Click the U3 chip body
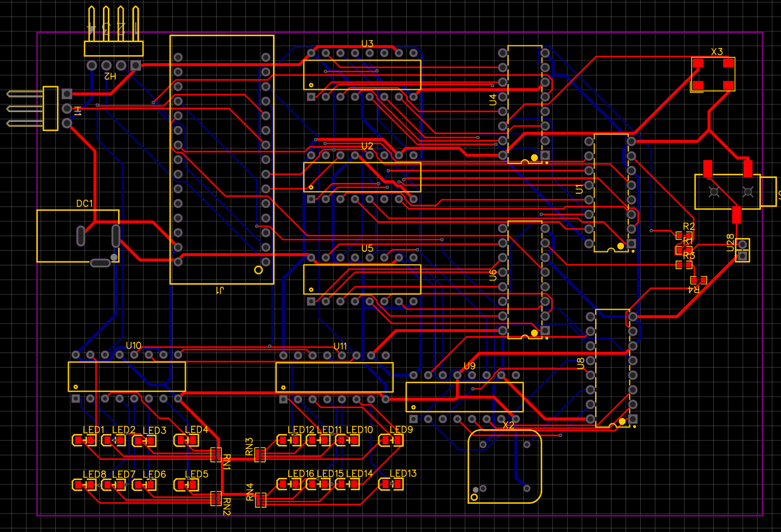 pyautogui.click(x=362, y=75)
